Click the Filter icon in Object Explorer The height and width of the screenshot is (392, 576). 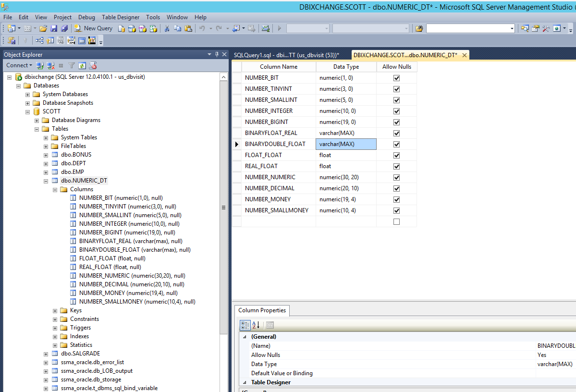tap(72, 65)
